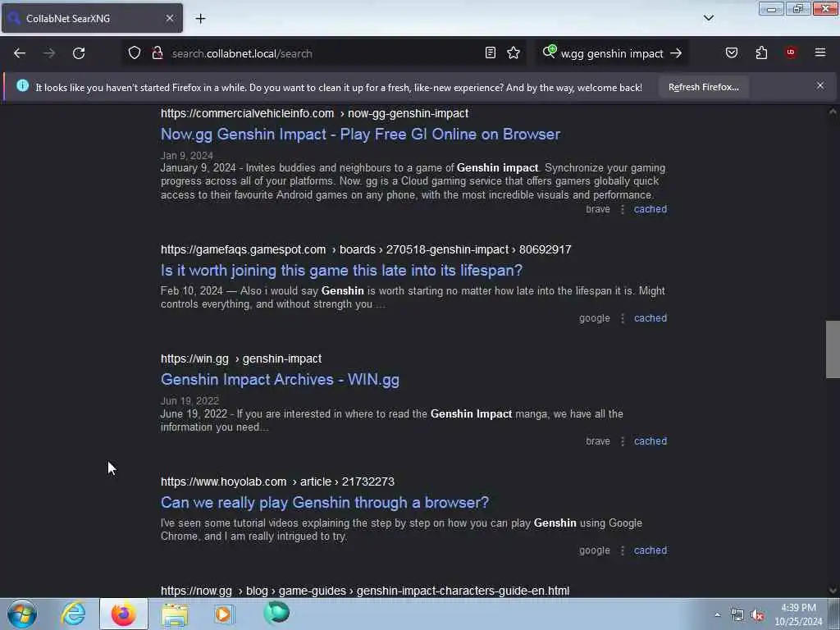Open the tracking protection shield
840x630 pixels.
pos(135,53)
